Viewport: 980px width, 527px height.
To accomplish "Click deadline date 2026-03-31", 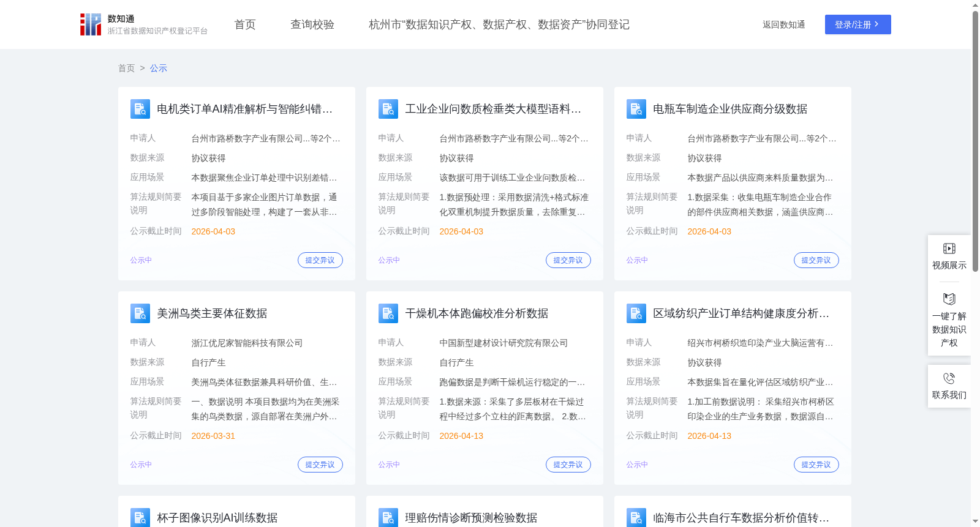I will coord(213,436).
